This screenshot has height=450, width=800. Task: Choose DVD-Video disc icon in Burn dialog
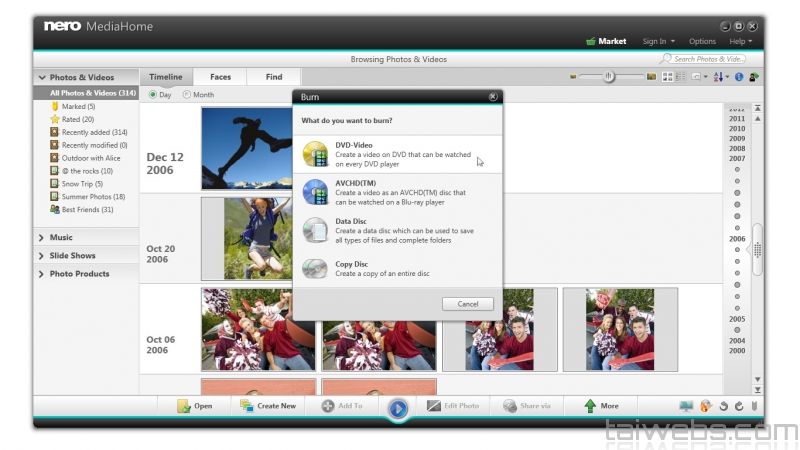[315, 155]
